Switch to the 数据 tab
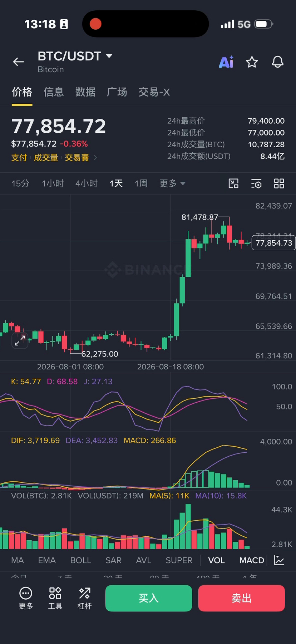Image resolution: width=296 pixels, height=644 pixels. coord(85,92)
